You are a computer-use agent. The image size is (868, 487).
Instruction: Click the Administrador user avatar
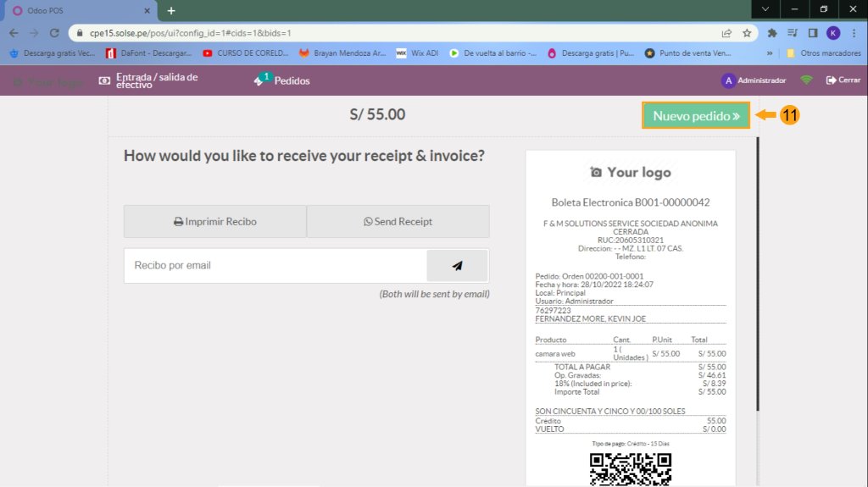click(x=727, y=80)
